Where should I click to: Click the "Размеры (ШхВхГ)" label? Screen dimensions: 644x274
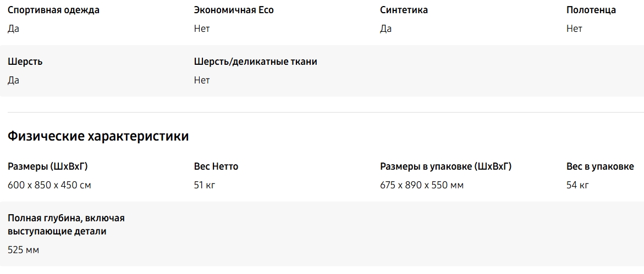[48, 166]
